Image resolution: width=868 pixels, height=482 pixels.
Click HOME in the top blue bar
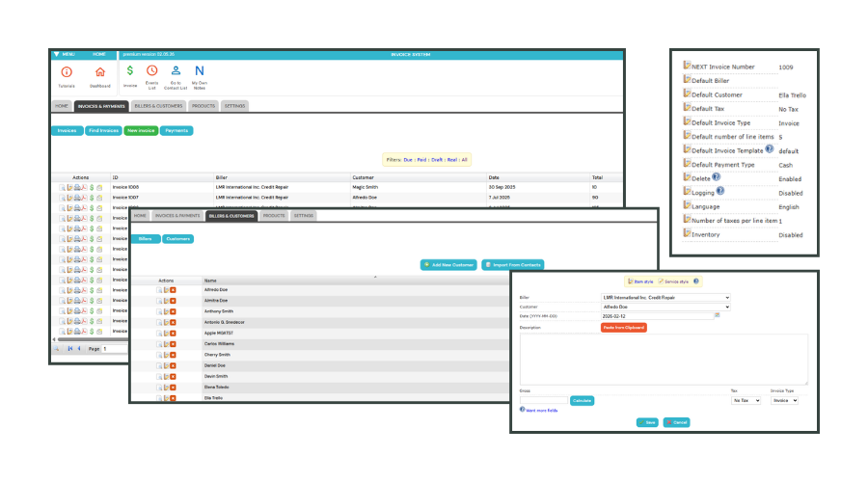point(99,54)
